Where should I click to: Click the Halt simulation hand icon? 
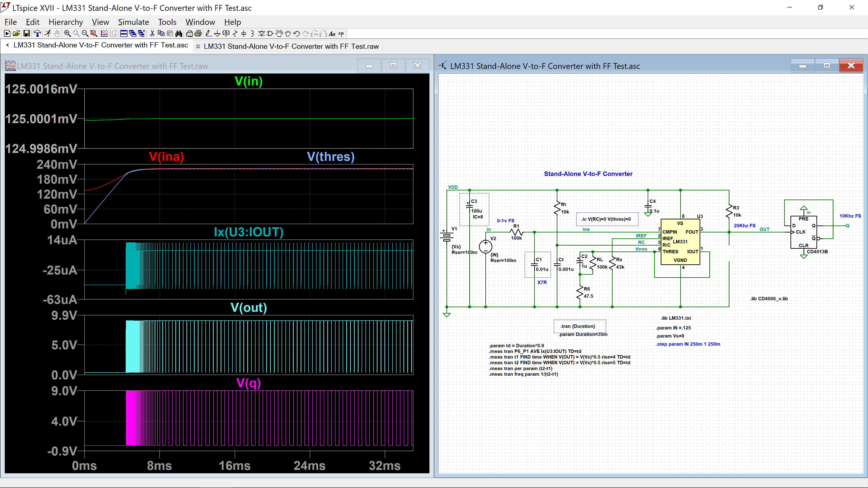(57, 34)
